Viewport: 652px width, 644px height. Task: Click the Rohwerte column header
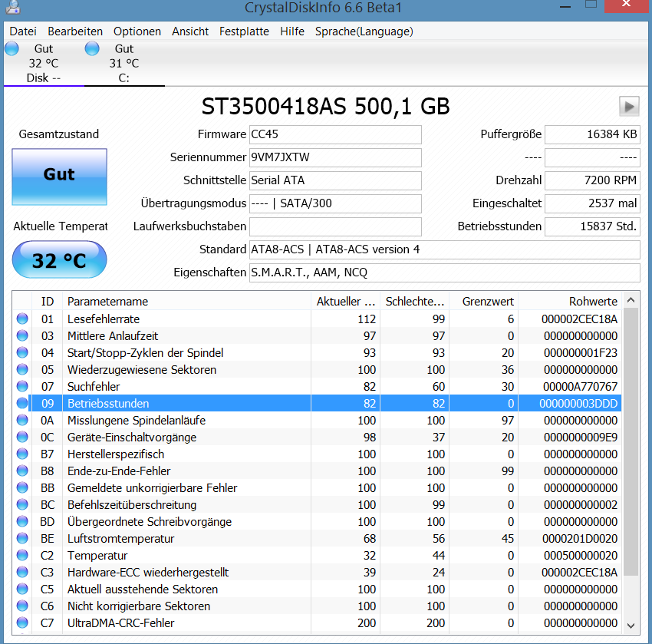[x=570, y=301]
